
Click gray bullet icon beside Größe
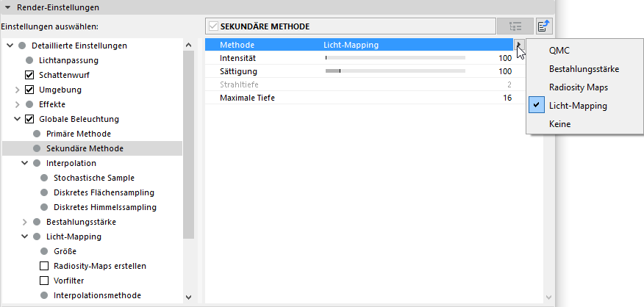(x=44, y=251)
